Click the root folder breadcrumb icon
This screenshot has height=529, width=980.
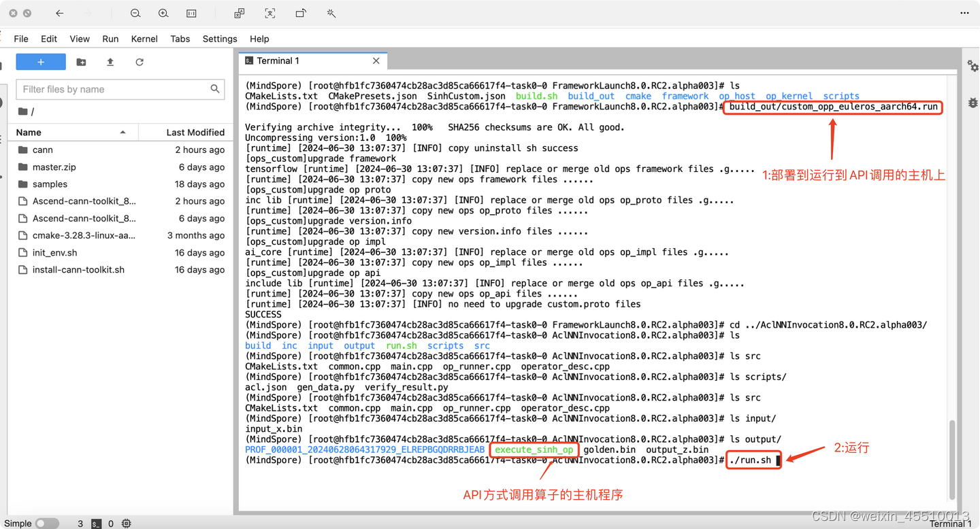23,111
